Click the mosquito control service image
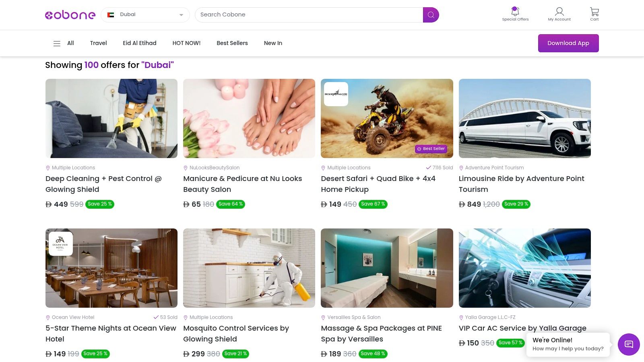The image size is (644, 362). click(x=249, y=268)
